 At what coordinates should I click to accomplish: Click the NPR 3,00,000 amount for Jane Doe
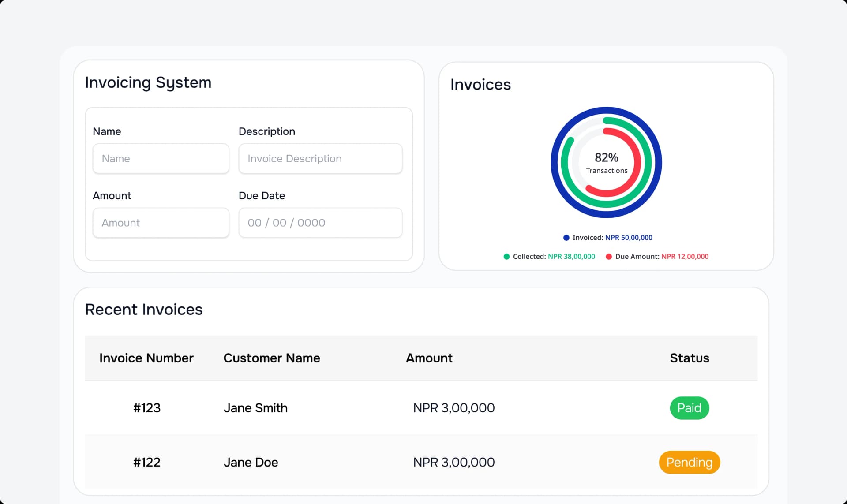click(x=453, y=462)
